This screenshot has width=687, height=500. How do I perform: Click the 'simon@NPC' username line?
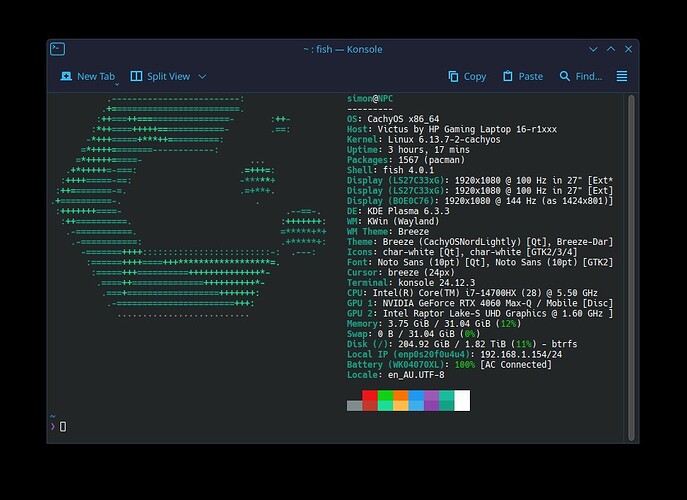point(370,99)
